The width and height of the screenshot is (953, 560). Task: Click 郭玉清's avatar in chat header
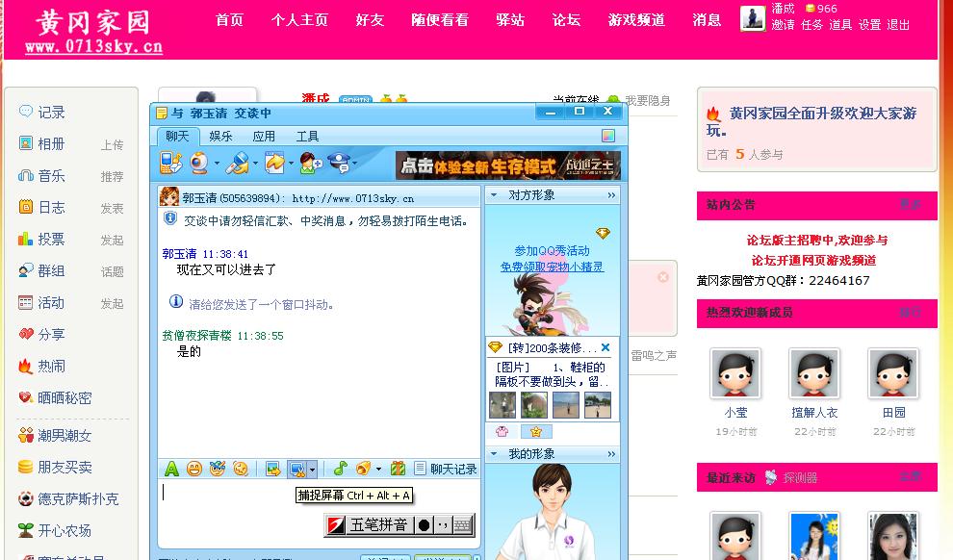point(169,197)
